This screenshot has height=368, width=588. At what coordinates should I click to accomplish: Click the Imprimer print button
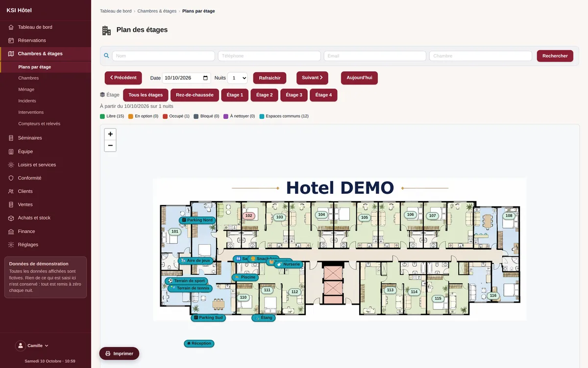pos(119,354)
